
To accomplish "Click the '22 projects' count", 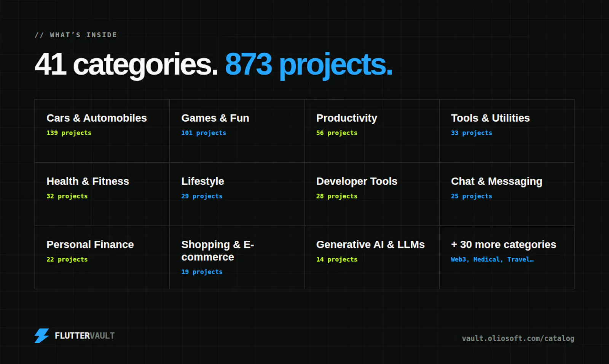I will click(67, 259).
